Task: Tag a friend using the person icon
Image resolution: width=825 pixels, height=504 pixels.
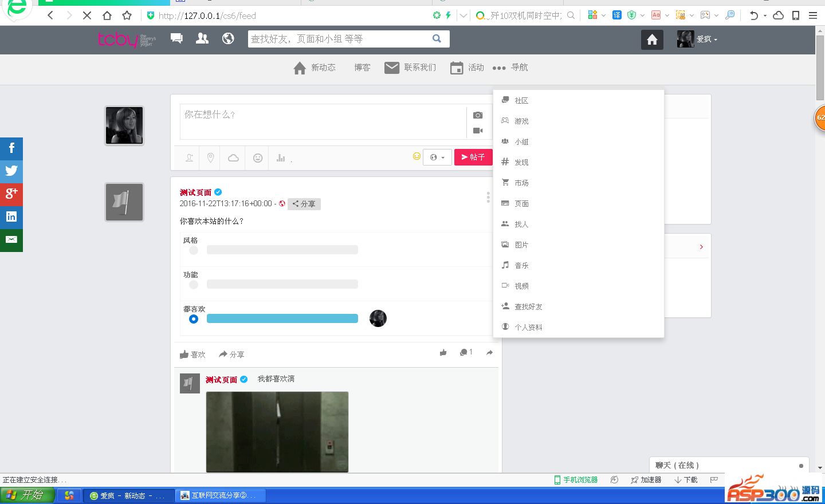Action: 189,157
